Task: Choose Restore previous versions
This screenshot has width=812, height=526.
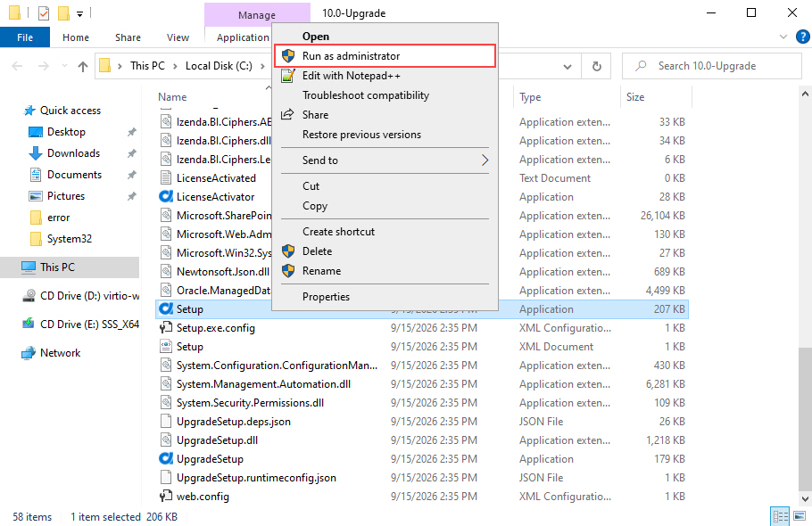Action: tap(385, 135)
